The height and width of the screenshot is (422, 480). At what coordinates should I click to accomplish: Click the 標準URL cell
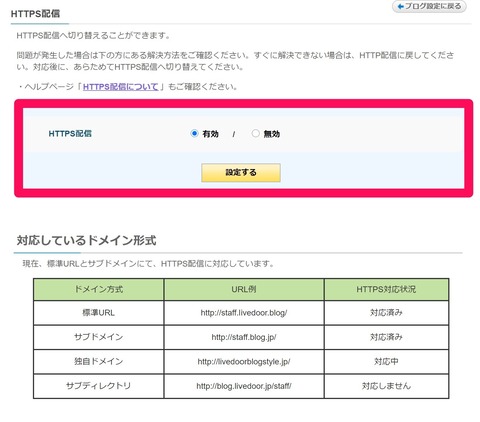tap(99, 313)
